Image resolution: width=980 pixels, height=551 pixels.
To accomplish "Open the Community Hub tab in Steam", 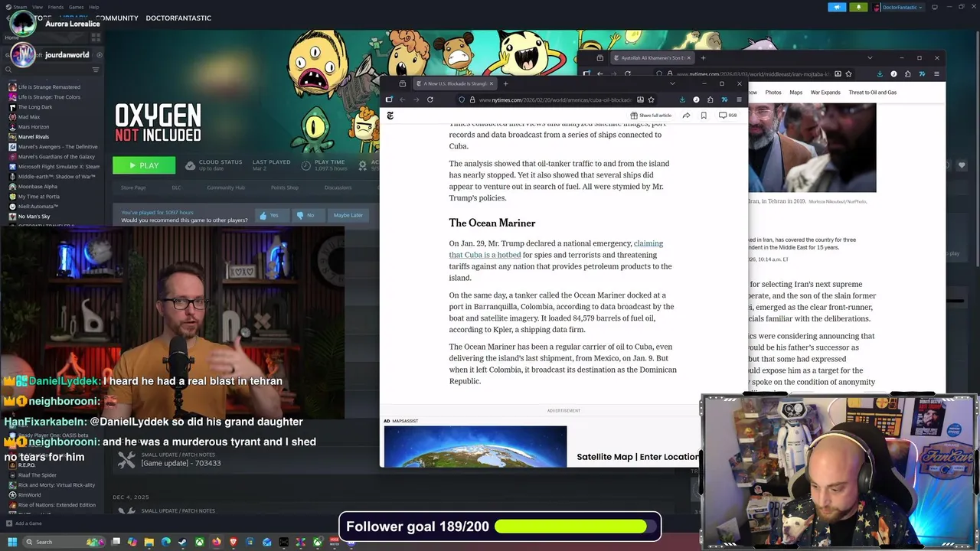I will point(226,187).
